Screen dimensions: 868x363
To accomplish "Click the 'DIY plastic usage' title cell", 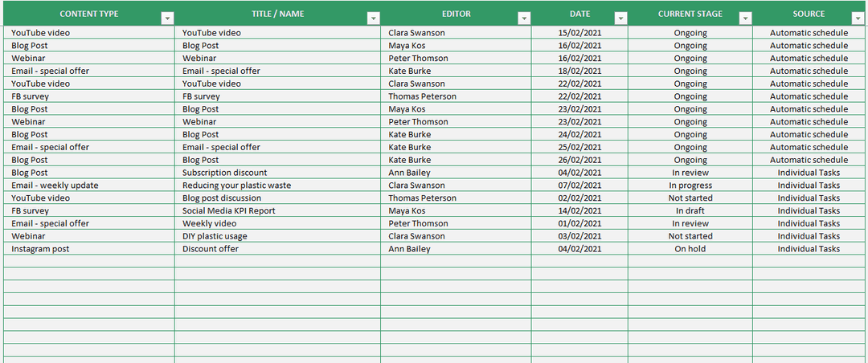I will tap(215, 236).
